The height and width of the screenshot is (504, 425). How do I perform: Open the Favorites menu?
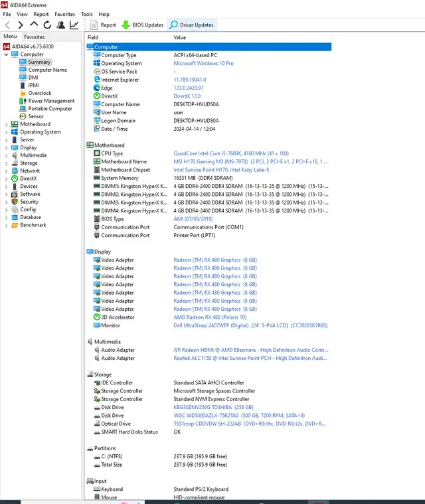click(x=64, y=14)
